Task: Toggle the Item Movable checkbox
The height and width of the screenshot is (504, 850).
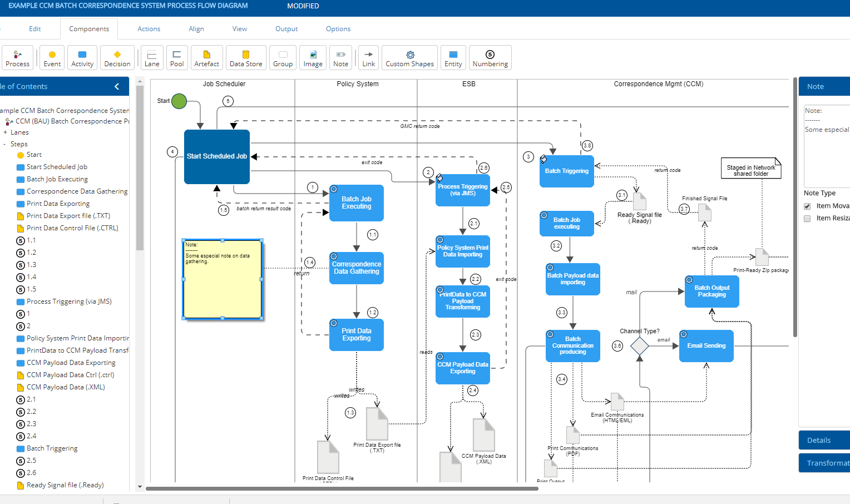Action: point(807,206)
